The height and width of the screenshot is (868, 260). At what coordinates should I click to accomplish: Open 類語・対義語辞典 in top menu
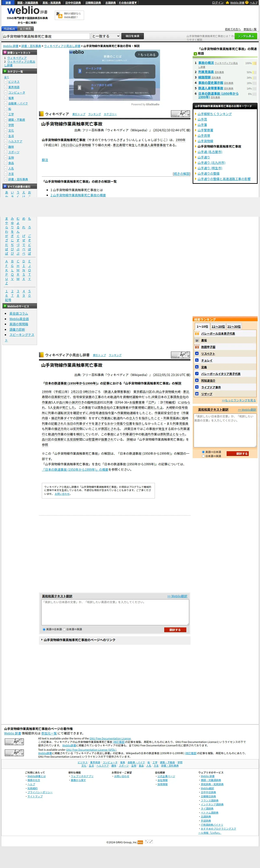click(x=28, y=3)
